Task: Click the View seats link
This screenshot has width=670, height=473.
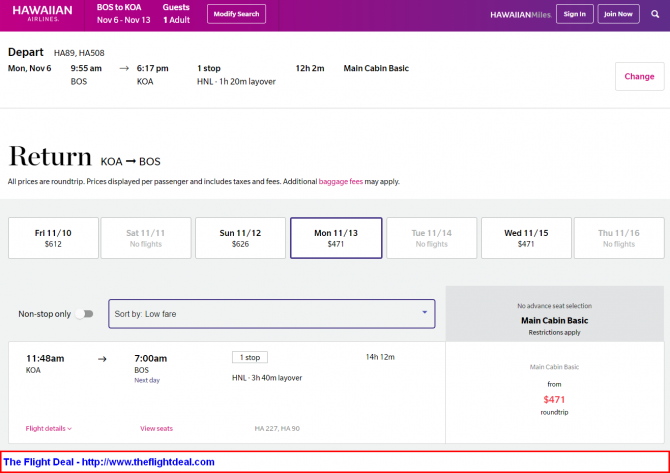Action: [156, 428]
